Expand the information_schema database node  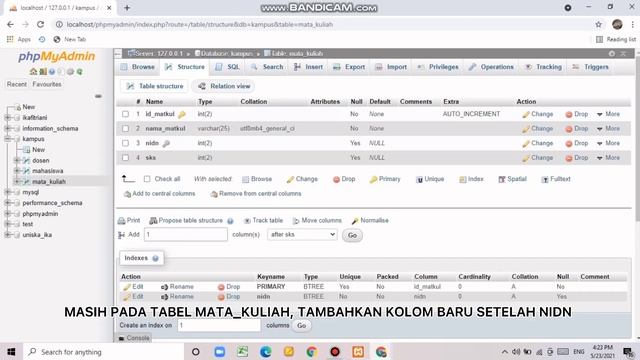pyautogui.click(x=7, y=129)
